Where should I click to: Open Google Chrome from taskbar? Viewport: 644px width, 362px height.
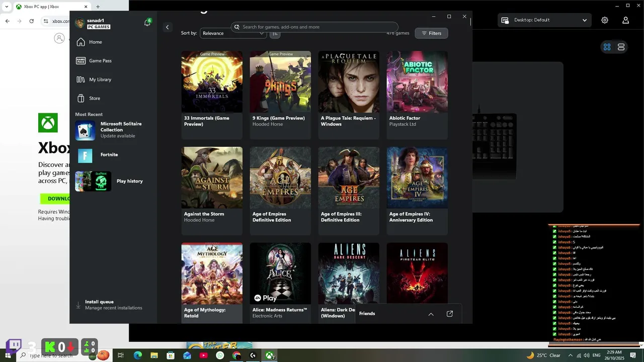click(236, 355)
